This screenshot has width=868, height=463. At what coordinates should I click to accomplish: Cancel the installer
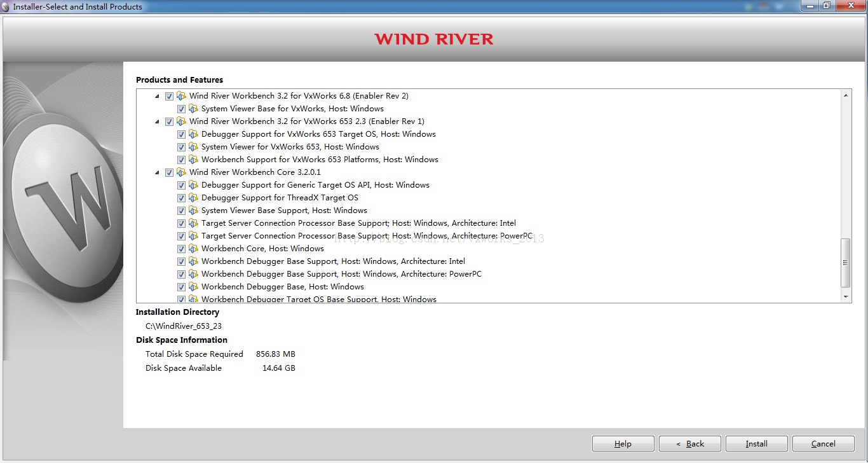823,444
